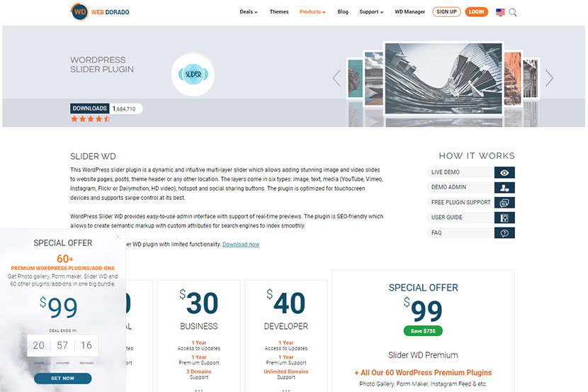Click 'PREMIUM WORDPRESS PLUGINS/ADD-ONS' text in popup
This screenshot has height=392, width=588.
(x=62, y=268)
